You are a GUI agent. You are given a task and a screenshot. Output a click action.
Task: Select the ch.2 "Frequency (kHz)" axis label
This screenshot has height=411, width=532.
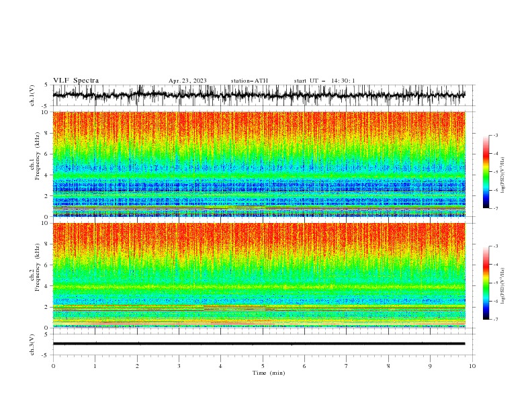tap(38, 267)
